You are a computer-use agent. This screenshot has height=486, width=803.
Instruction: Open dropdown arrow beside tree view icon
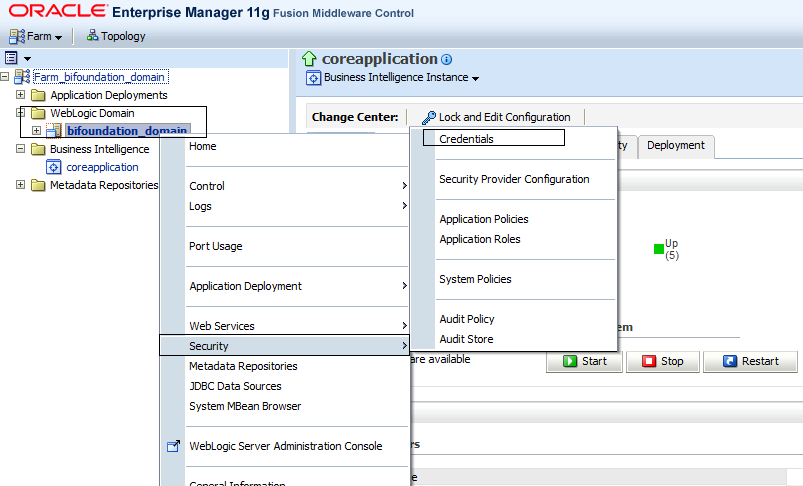[27, 59]
